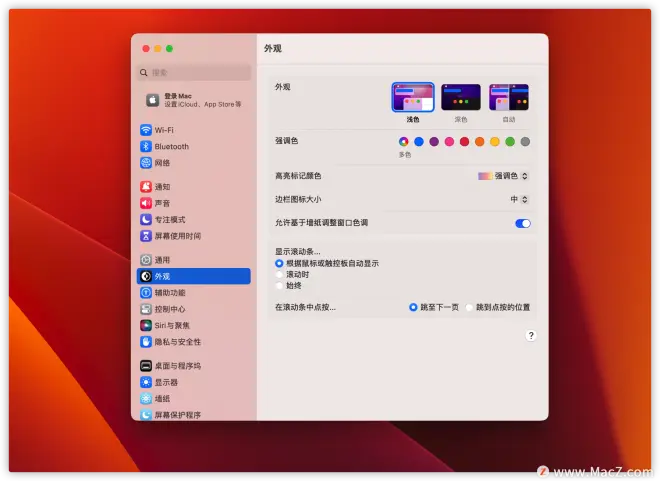Minimize window with yellow button
Image resolution: width=660 pixels, height=481 pixels.
click(x=158, y=49)
